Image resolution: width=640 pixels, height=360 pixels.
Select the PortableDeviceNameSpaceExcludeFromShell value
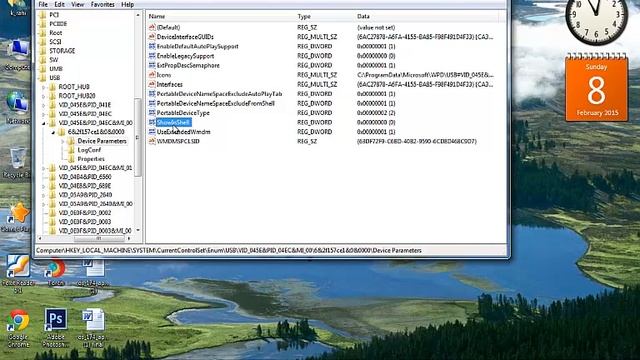(216, 104)
